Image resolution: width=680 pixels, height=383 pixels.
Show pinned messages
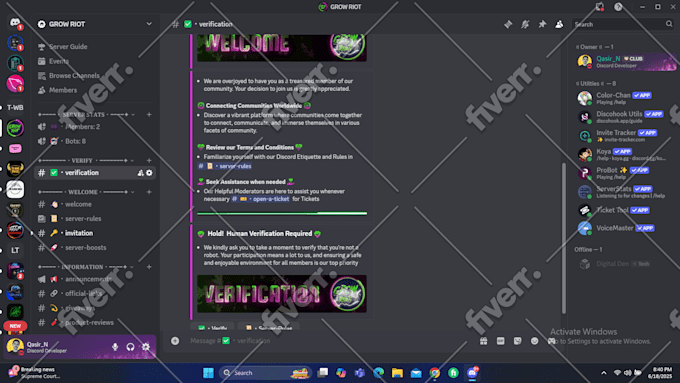click(x=542, y=24)
